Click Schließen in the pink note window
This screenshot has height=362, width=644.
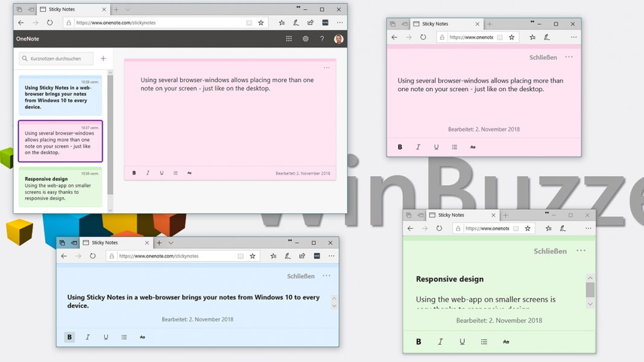click(543, 57)
